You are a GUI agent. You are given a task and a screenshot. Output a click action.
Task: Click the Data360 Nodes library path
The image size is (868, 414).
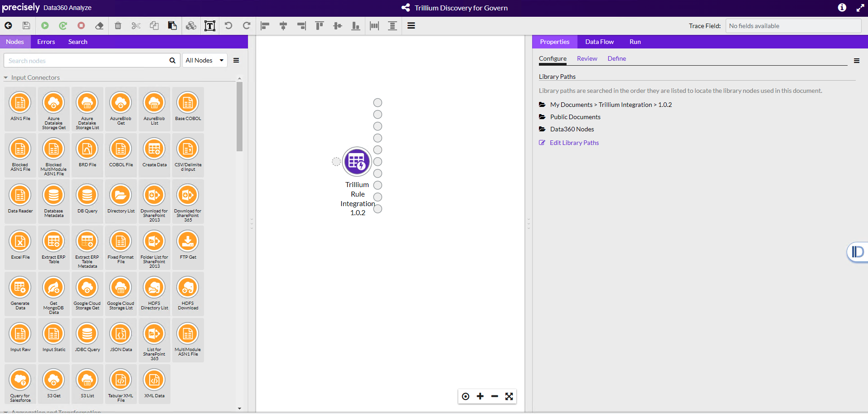pos(572,129)
